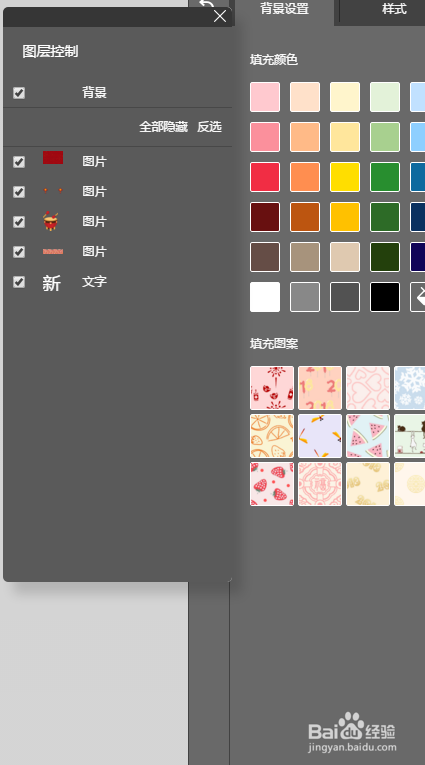Select the 新 text layer thumbnail
This screenshot has height=765, width=425.
(51, 283)
